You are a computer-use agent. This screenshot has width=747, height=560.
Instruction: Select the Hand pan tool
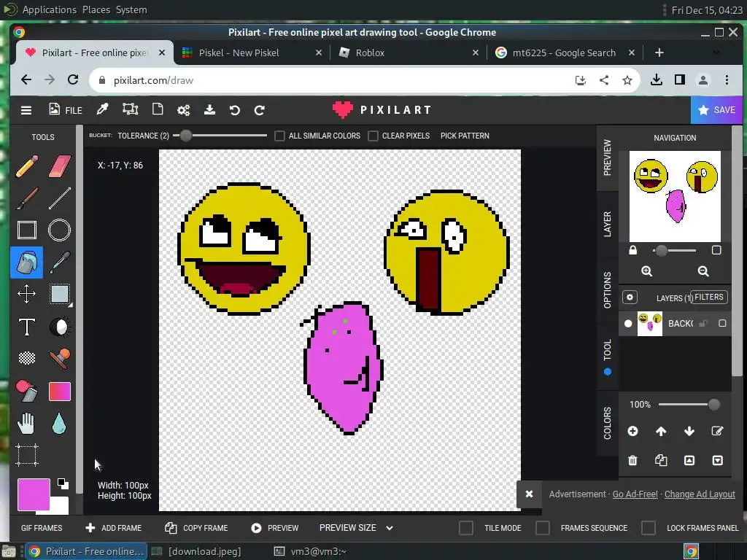(x=27, y=424)
